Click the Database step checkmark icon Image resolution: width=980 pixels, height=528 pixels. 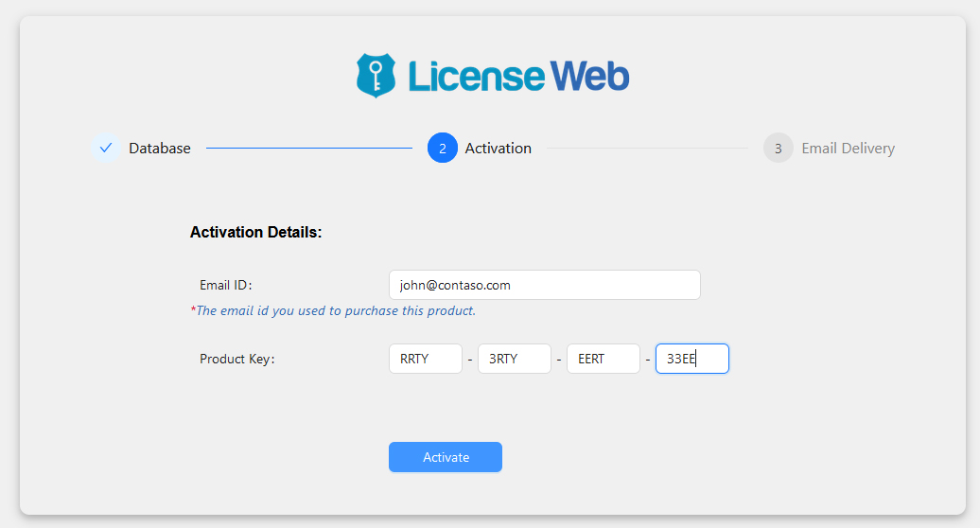click(106, 149)
